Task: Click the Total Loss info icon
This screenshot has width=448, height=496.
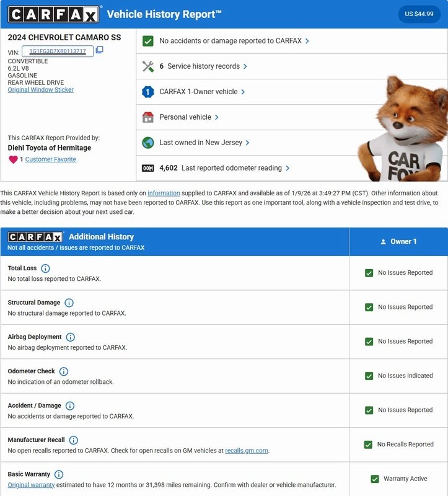Action: pos(45,268)
